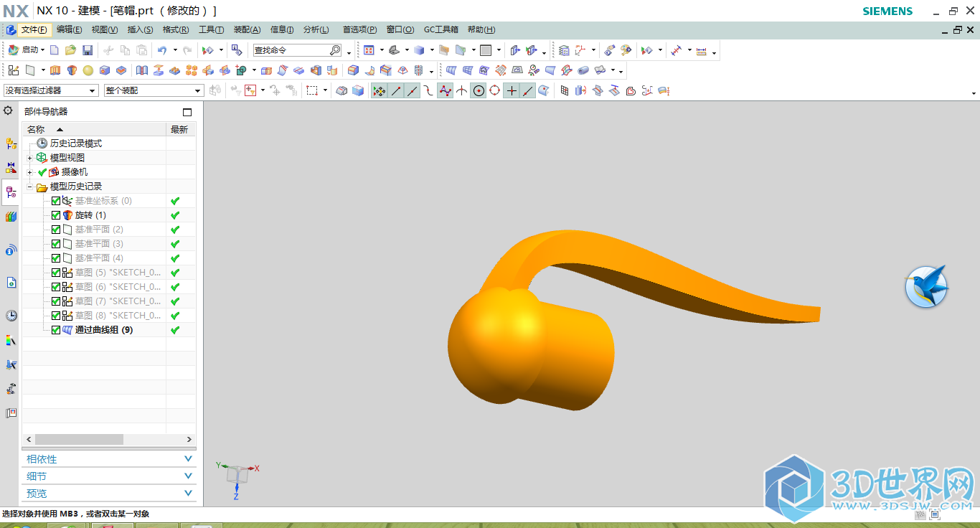Collapse the 模型历史记录 tree node

(x=29, y=187)
